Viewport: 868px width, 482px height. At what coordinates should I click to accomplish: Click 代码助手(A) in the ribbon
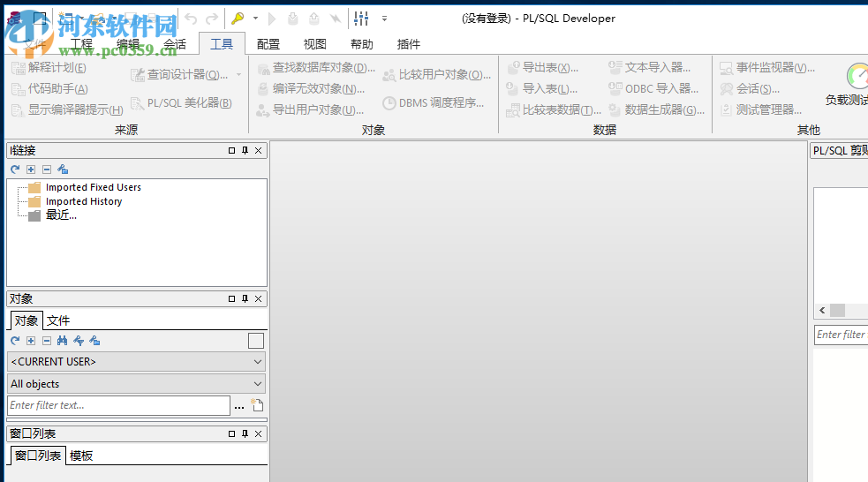click(x=50, y=88)
